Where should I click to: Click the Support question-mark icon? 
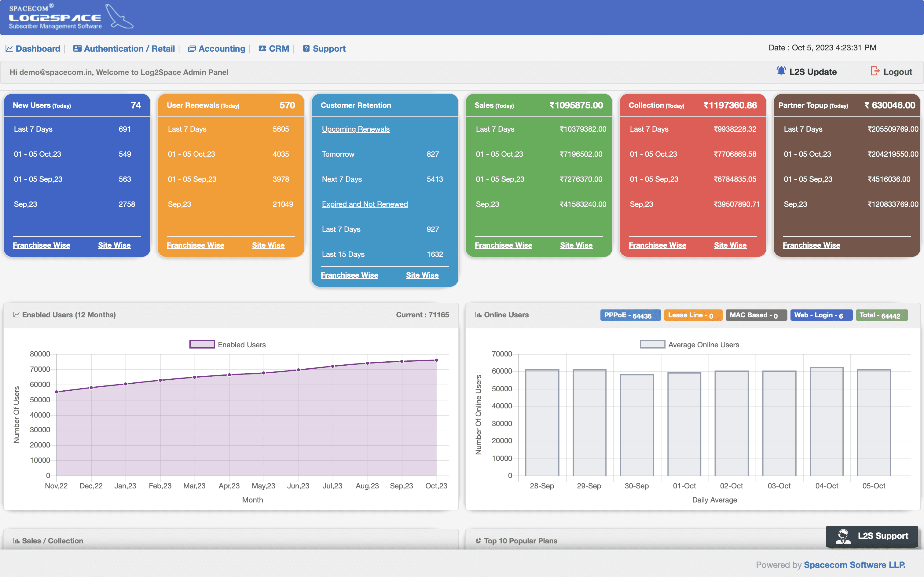pyautogui.click(x=306, y=49)
